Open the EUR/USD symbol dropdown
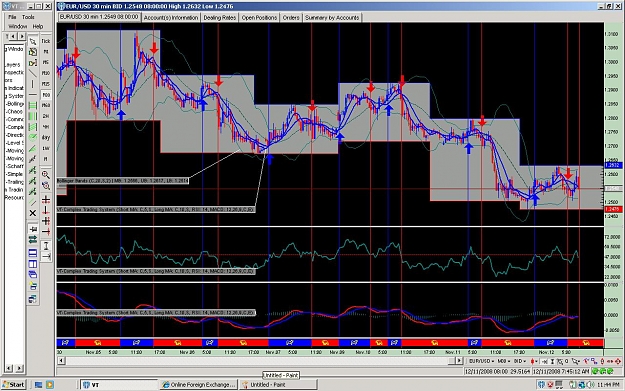625x391 pixels. 481,361
